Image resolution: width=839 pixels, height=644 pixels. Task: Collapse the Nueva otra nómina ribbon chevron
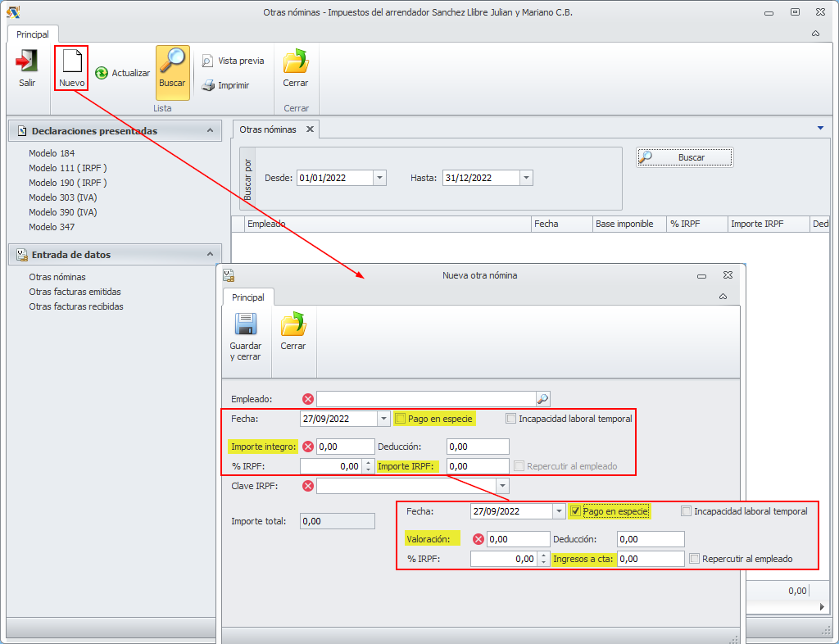723,297
